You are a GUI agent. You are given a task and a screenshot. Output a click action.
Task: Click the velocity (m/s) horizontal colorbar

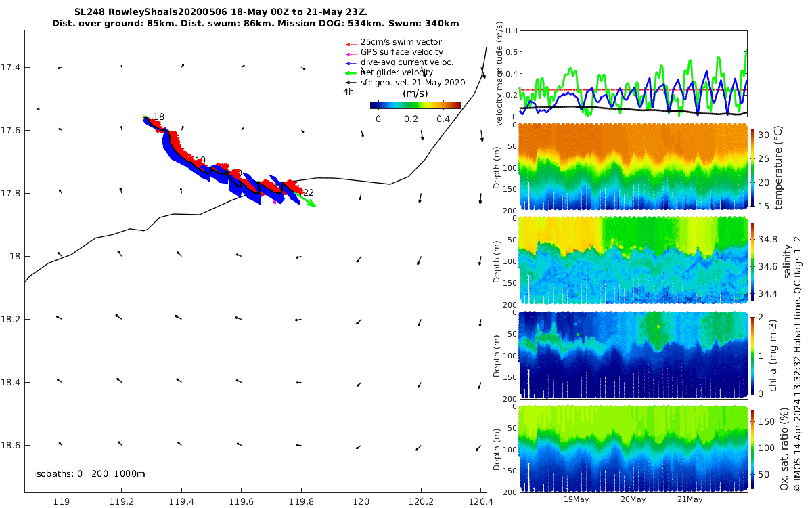click(x=415, y=105)
